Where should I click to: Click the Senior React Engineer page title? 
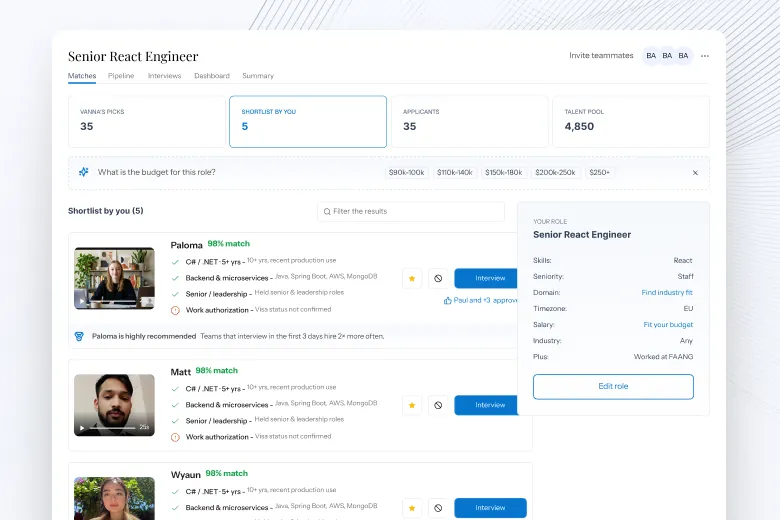tap(133, 56)
